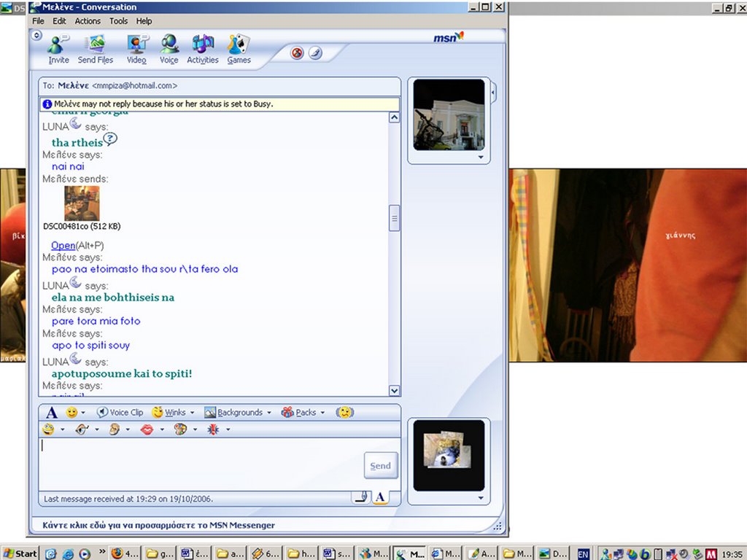The height and width of the screenshot is (560, 747).
Task: Click the block contact icon in toolbar
Action: coord(298,52)
